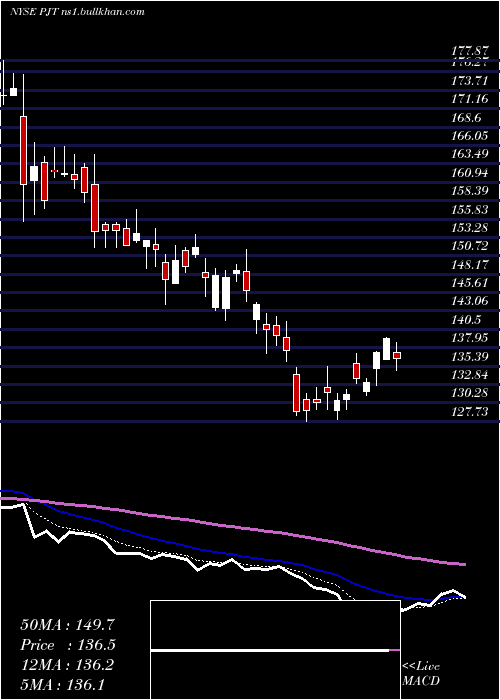Click the 5MA : 136.1 readout

coord(62,684)
